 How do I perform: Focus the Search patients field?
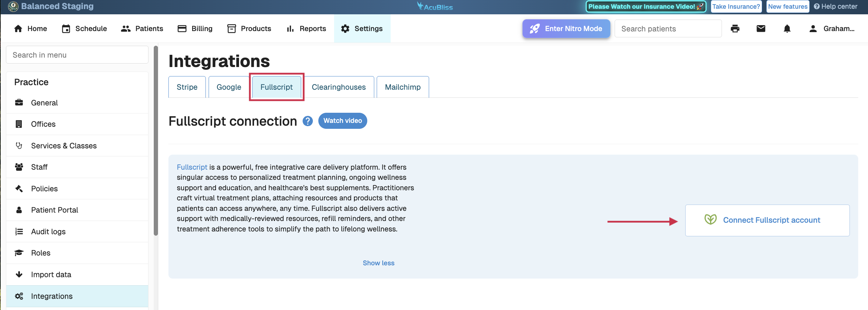[668, 29]
